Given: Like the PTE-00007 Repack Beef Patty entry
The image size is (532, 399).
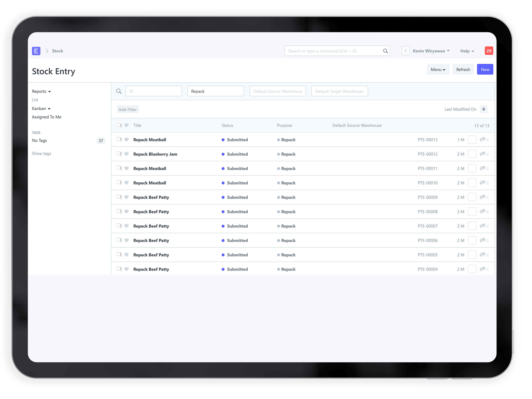Looking at the screenshot, I should [127, 226].
